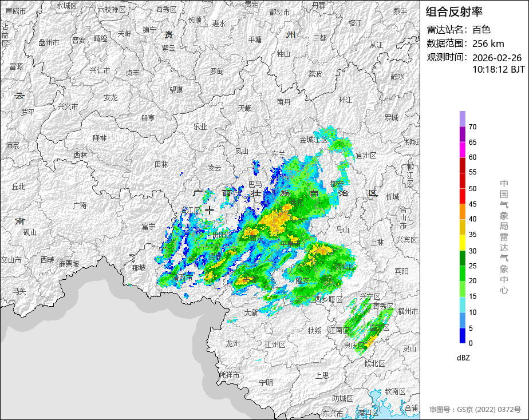
Task: Click the 上林 map label
Action: 377,242
